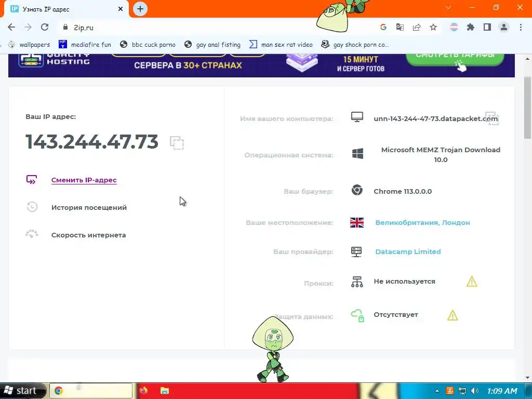532x399 pixels.
Task: Open Скорость интернета
Action: 88,235
